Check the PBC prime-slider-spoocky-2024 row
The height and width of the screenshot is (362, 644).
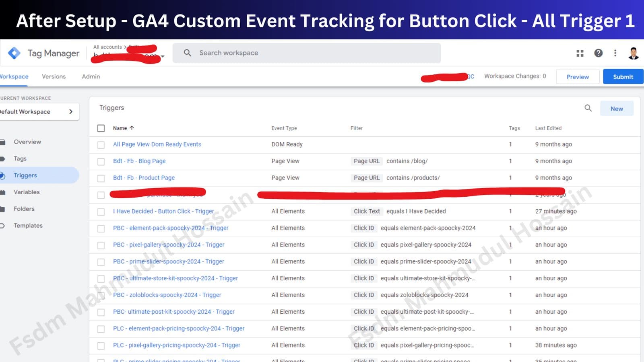pos(101,262)
